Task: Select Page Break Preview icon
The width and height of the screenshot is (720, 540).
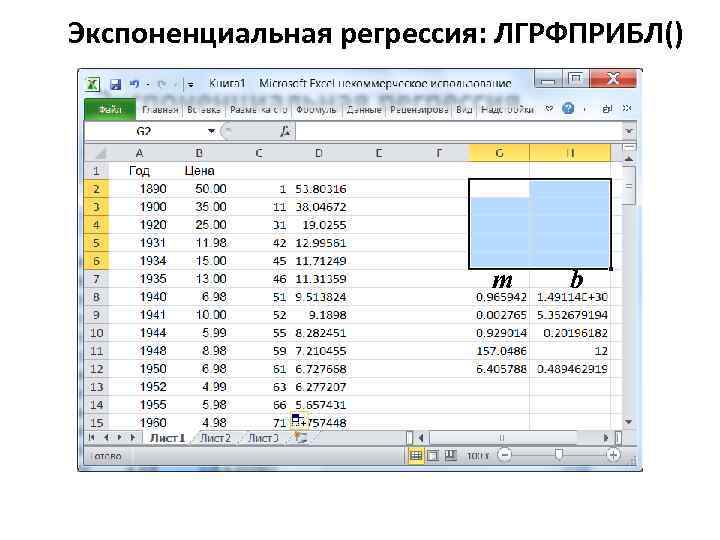Action: (451, 456)
